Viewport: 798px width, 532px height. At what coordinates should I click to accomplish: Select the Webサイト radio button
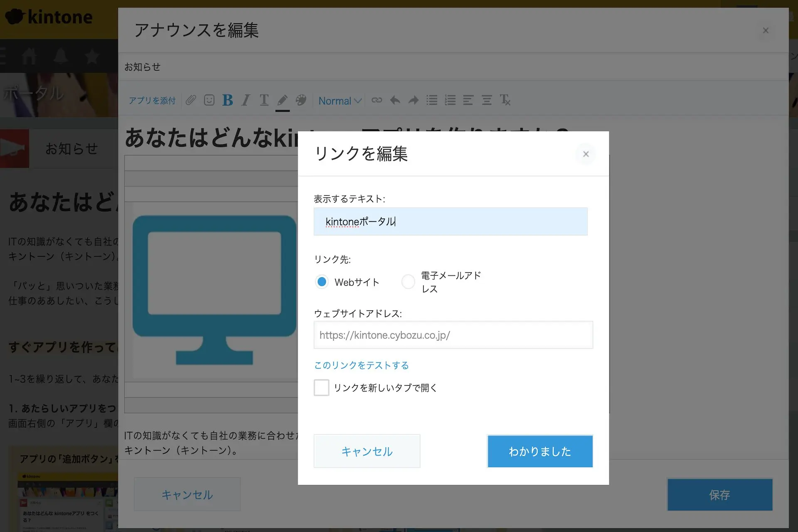[322, 282]
